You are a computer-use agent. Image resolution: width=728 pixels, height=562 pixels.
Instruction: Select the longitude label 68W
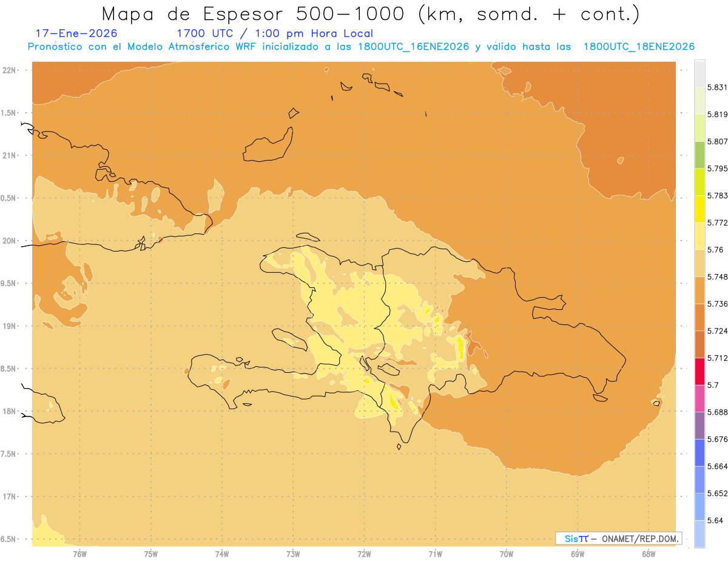(x=649, y=554)
